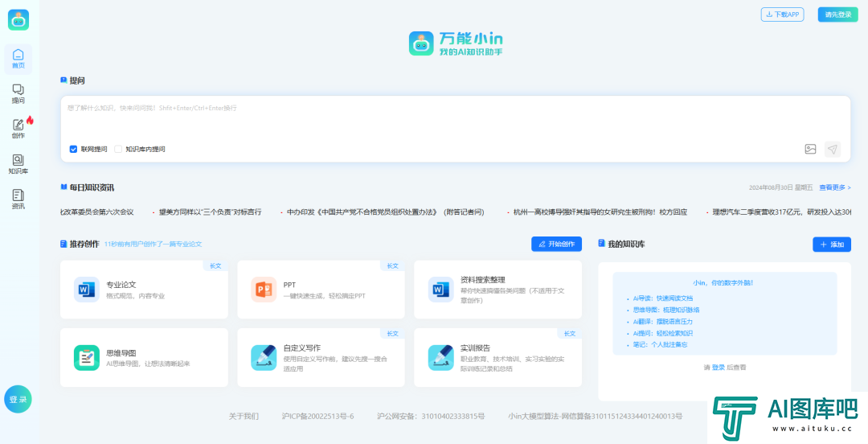Click the send arrow icon
This screenshot has width=868, height=444.
click(833, 149)
